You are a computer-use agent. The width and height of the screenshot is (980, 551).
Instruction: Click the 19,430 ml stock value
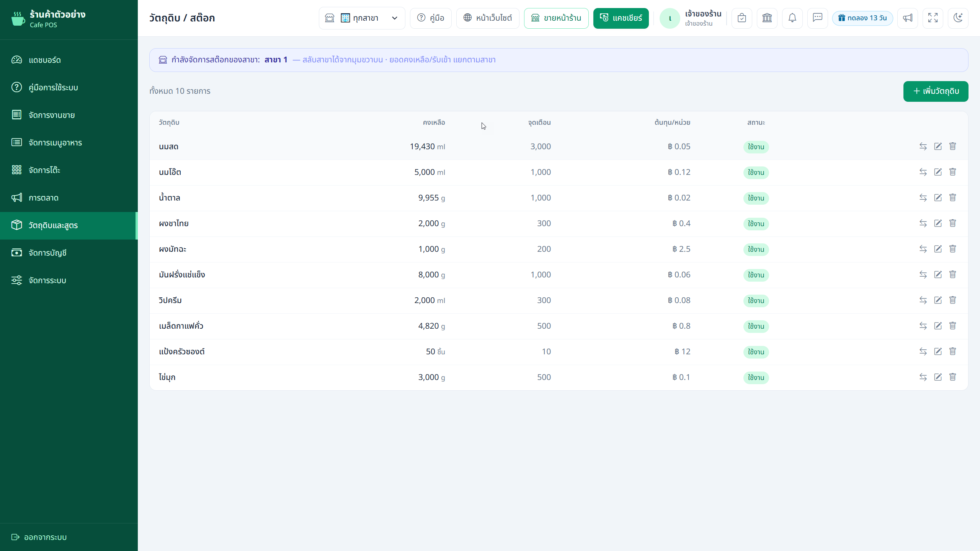tap(427, 147)
